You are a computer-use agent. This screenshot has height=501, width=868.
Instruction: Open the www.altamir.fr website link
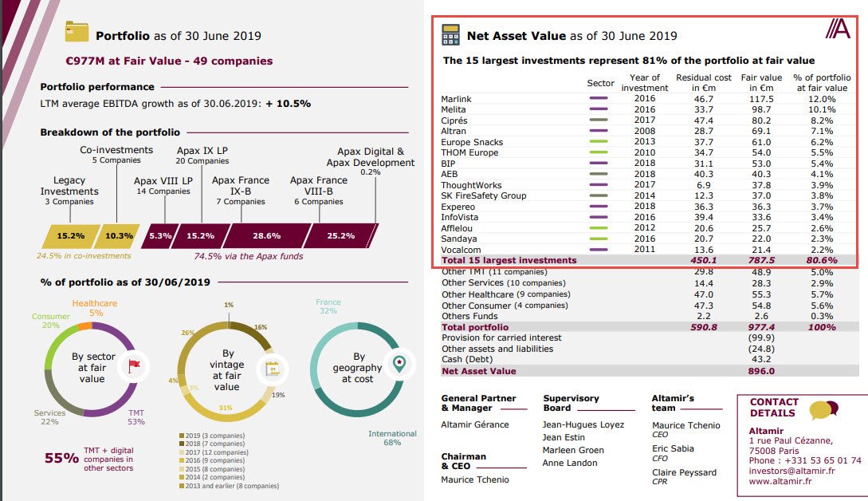click(780, 481)
